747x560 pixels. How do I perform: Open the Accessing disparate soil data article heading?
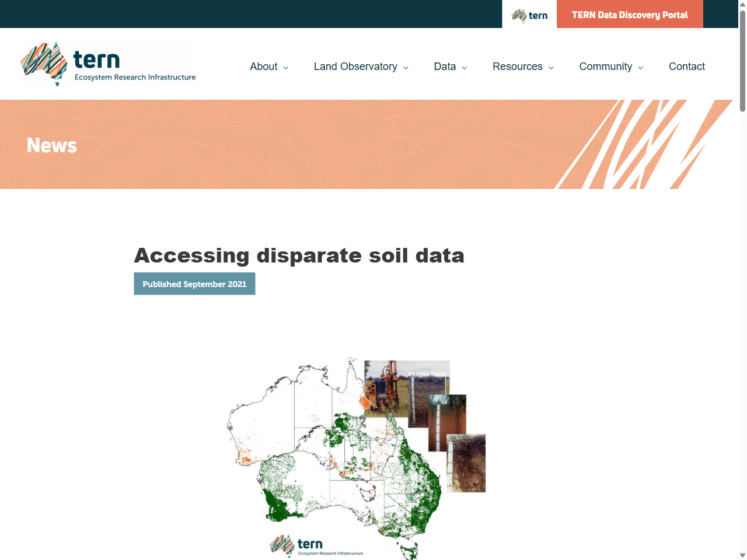[299, 256]
